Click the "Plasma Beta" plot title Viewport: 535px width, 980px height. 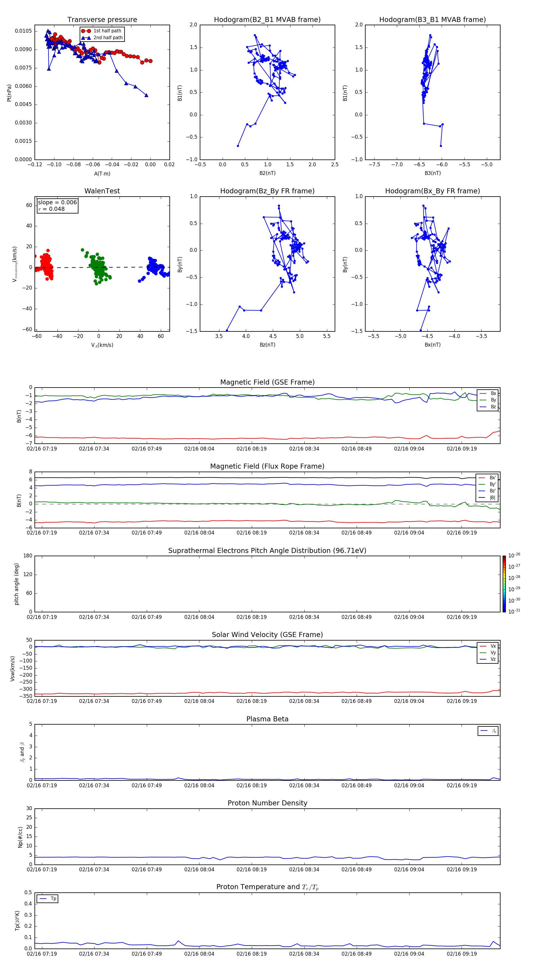tap(267, 719)
